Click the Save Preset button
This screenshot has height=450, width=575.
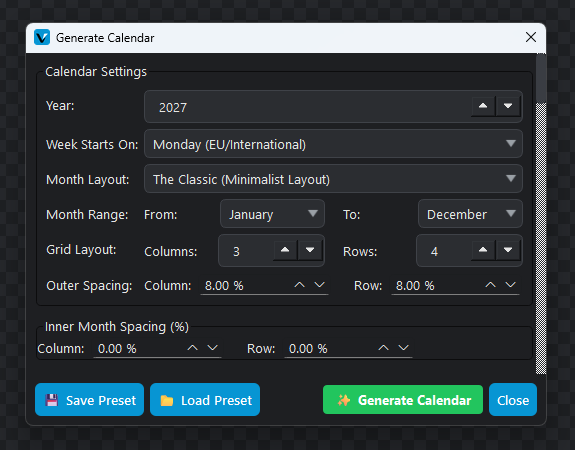tap(89, 400)
